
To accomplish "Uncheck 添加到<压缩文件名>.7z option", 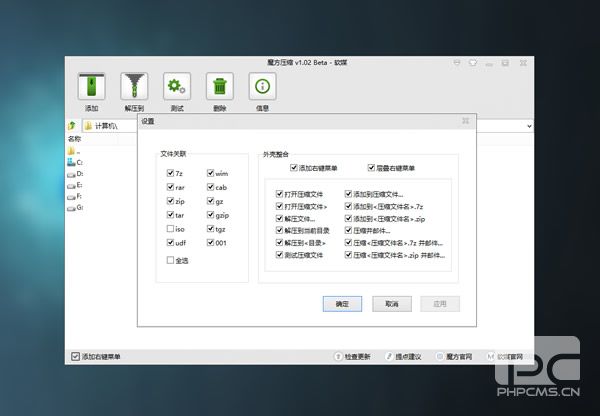I will pyautogui.click(x=349, y=206).
